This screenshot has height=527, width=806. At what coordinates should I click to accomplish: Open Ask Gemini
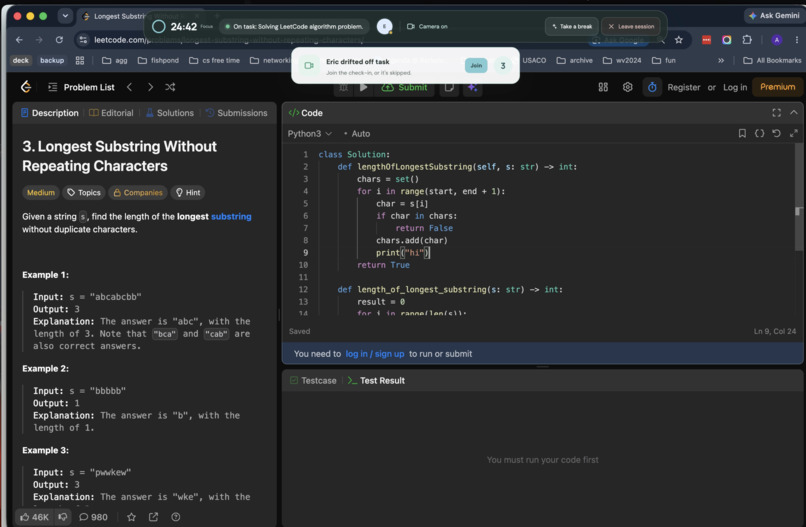[x=774, y=15]
